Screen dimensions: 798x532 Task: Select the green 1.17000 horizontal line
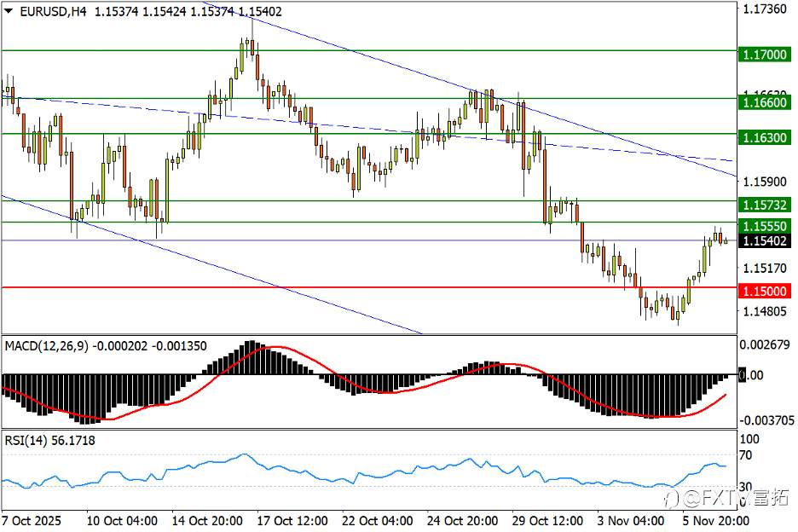click(369, 50)
